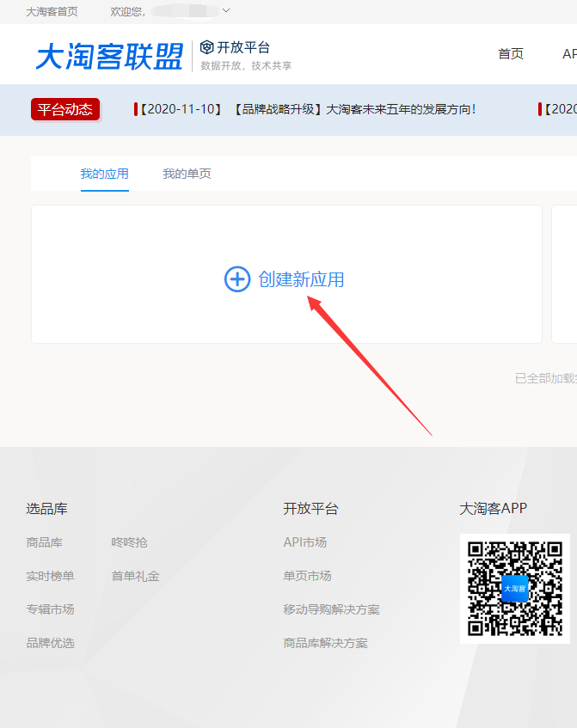
Task: Switch to the 我的应用 tab
Action: pyautogui.click(x=105, y=174)
